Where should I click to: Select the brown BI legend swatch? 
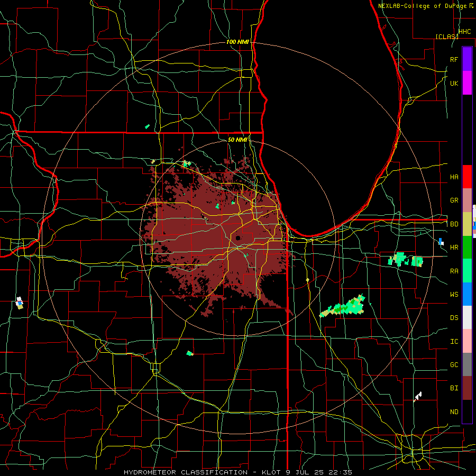[467, 388]
